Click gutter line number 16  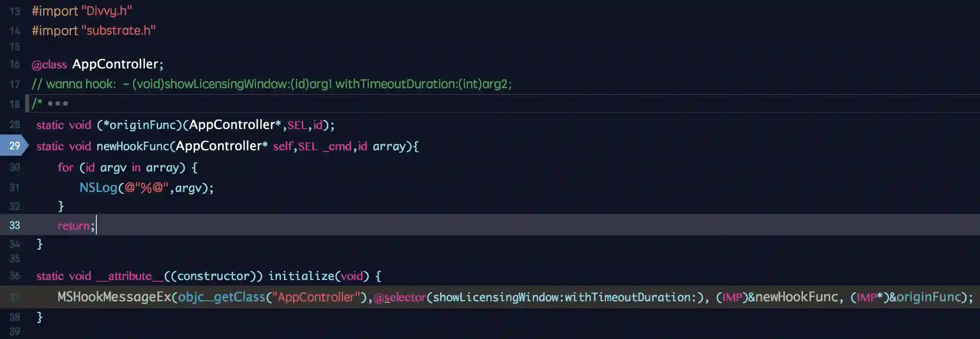coord(15,64)
